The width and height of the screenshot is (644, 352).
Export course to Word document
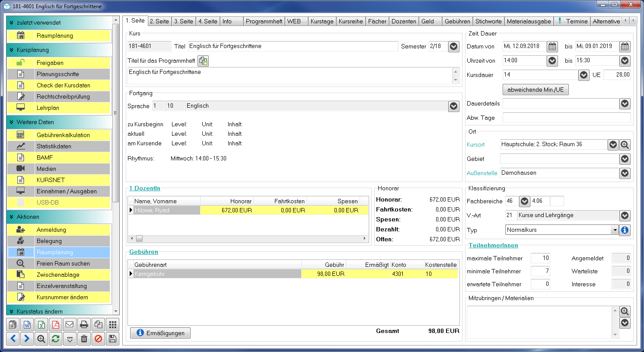(x=27, y=324)
